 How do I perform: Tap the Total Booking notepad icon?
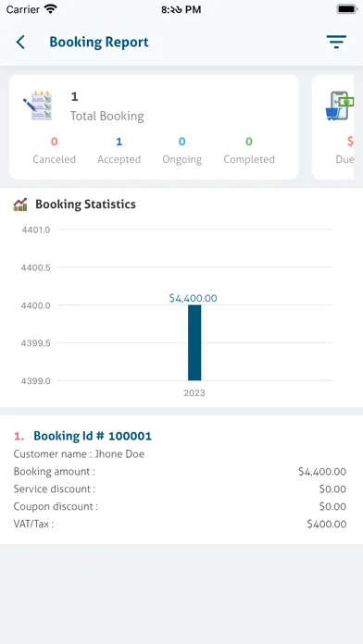pyautogui.click(x=38, y=105)
